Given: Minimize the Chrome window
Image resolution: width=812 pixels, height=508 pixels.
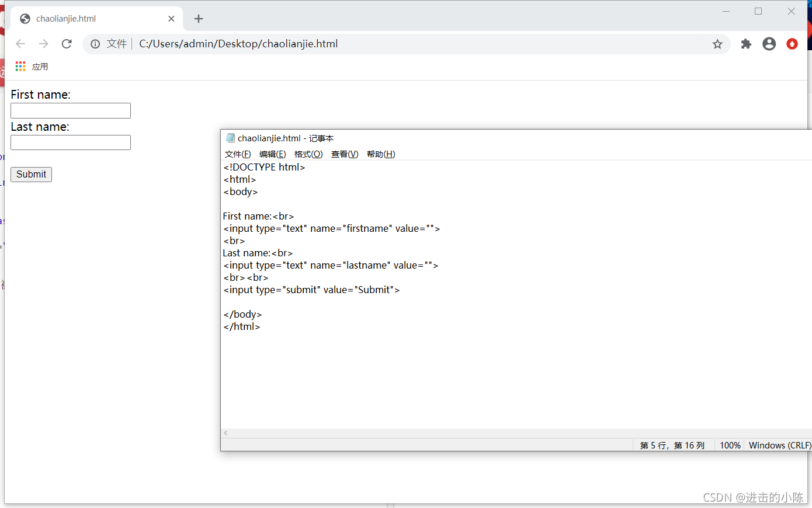Looking at the screenshot, I should 726,11.
